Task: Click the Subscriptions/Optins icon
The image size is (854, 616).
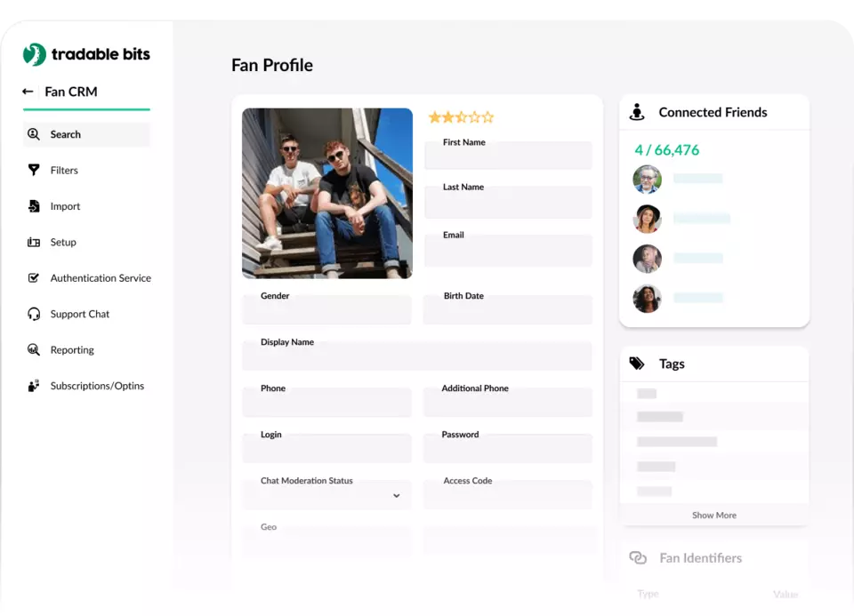Action: click(34, 386)
